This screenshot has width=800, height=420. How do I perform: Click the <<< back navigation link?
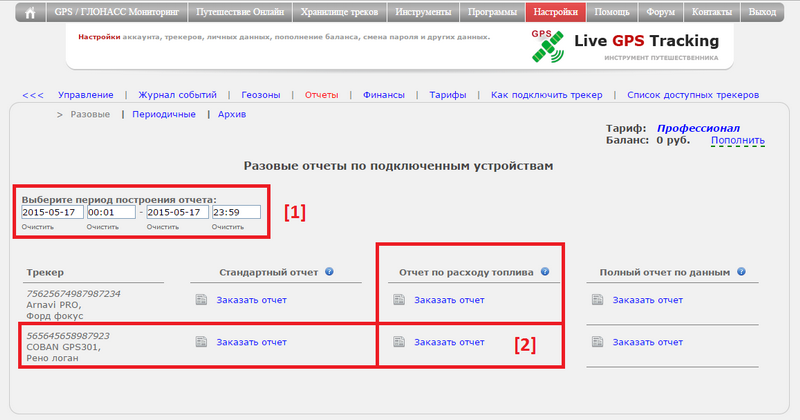click(x=33, y=95)
